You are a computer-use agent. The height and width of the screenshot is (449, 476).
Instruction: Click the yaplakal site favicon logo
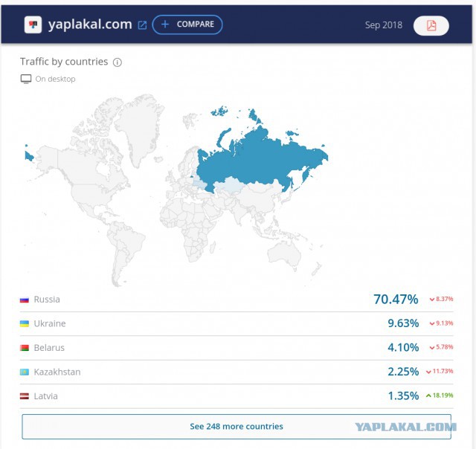point(33,25)
